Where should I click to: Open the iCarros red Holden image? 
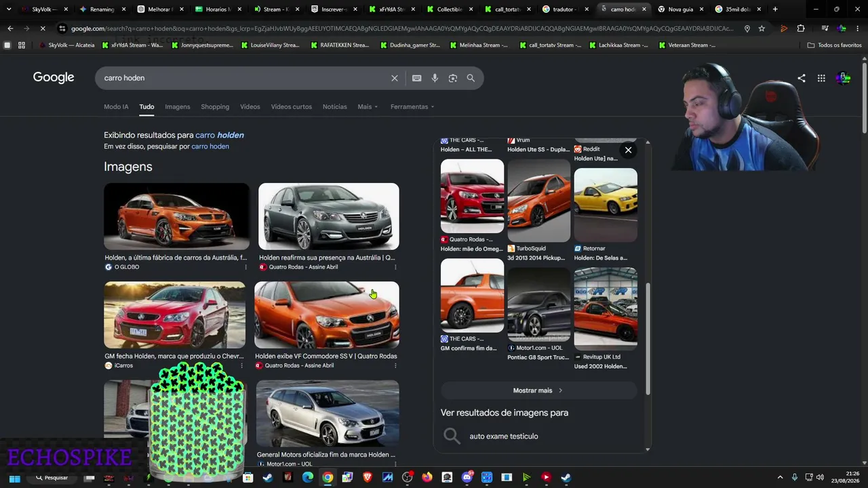(x=175, y=314)
